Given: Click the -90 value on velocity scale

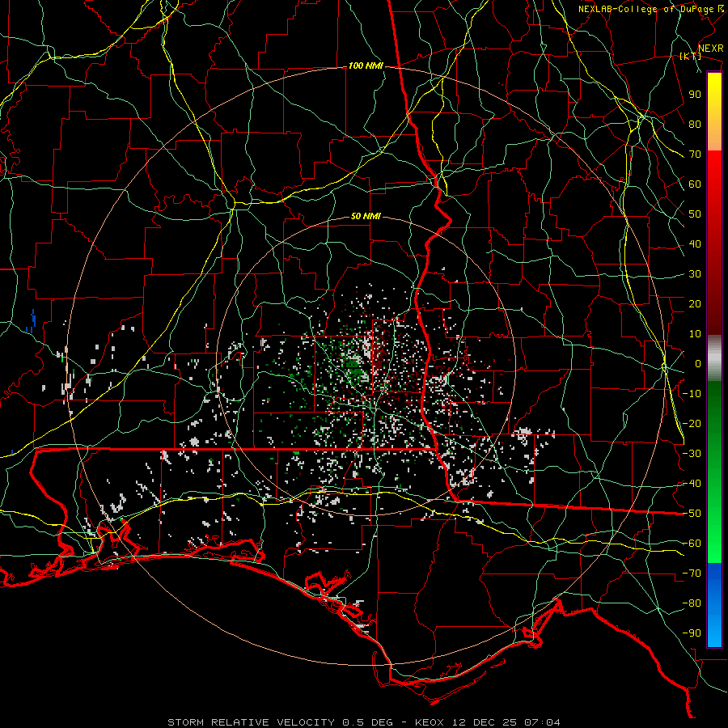Looking at the screenshot, I should 692,633.
